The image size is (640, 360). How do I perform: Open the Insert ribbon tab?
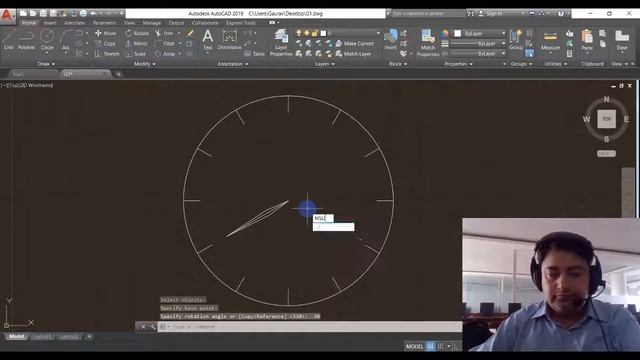pos(50,23)
